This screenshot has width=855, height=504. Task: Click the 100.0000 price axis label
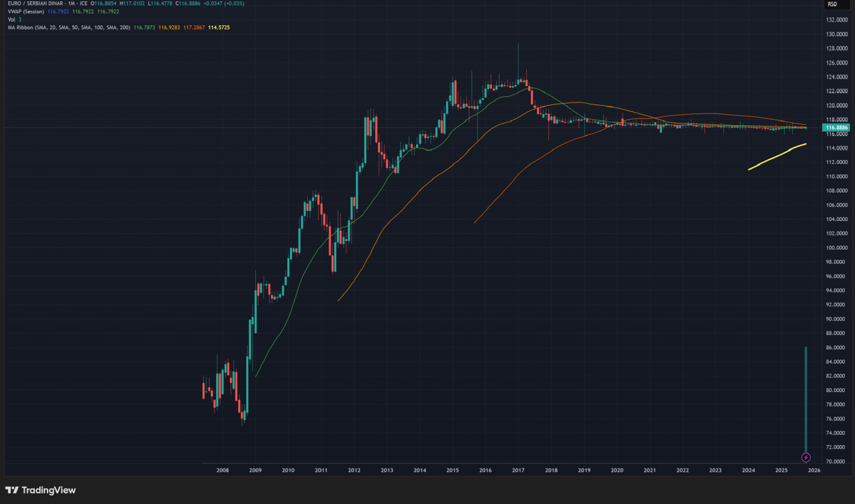pyautogui.click(x=837, y=248)
